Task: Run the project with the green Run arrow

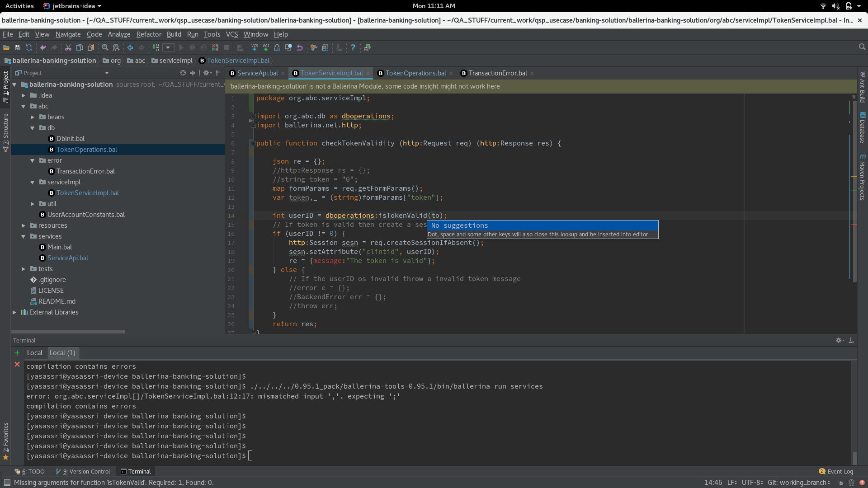Action: [x=181, y=47]
